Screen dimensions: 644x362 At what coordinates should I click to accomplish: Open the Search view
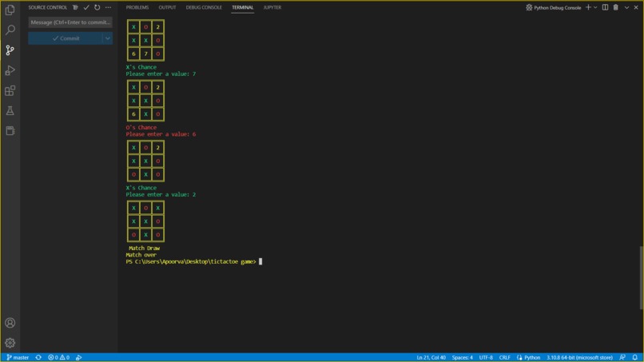[10, 30]
